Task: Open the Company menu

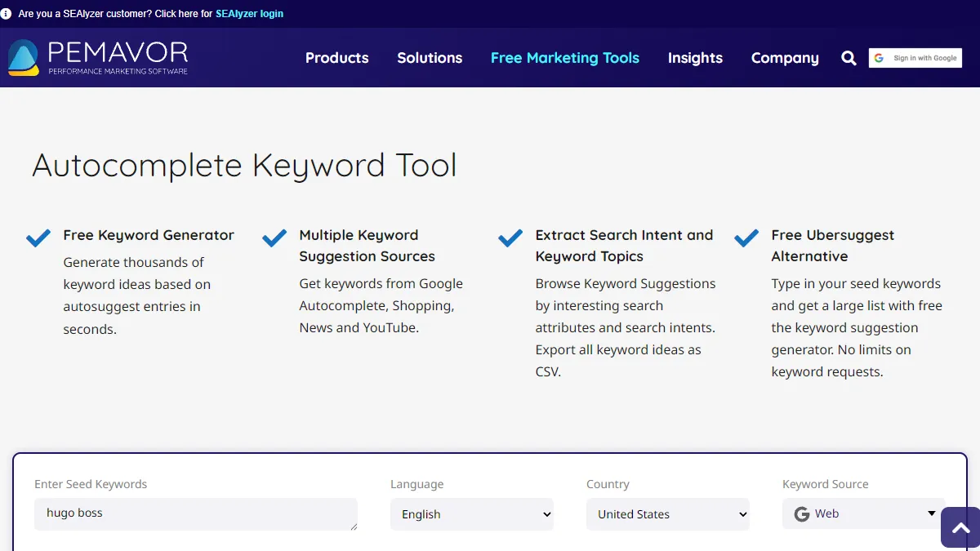Action: point(785,58)
